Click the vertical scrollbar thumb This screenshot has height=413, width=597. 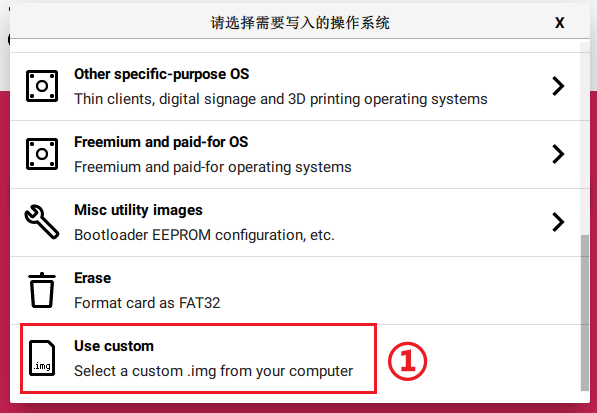(x=585, y=313)
